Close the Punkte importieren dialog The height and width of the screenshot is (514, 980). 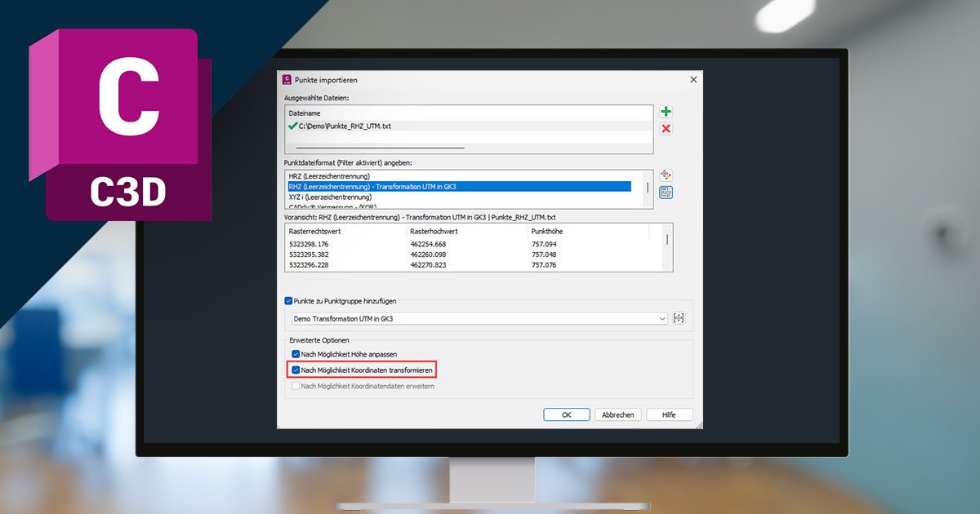click(x=693, y=80)
